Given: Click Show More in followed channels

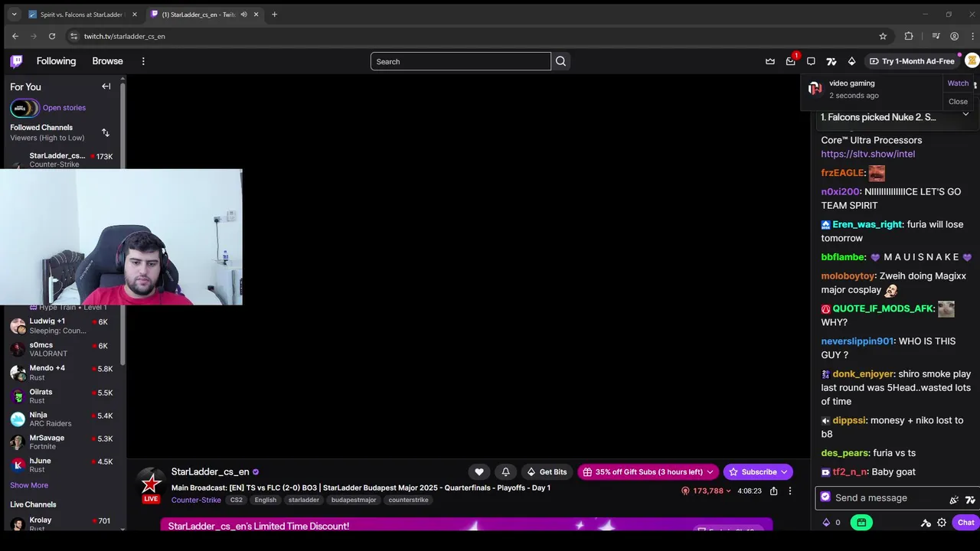Looking at the screenshot, I should [29, 485].
